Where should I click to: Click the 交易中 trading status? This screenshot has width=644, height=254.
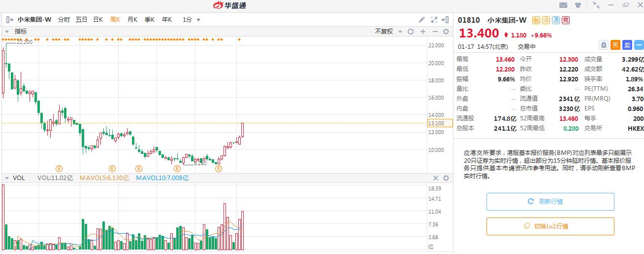[526, 47]
